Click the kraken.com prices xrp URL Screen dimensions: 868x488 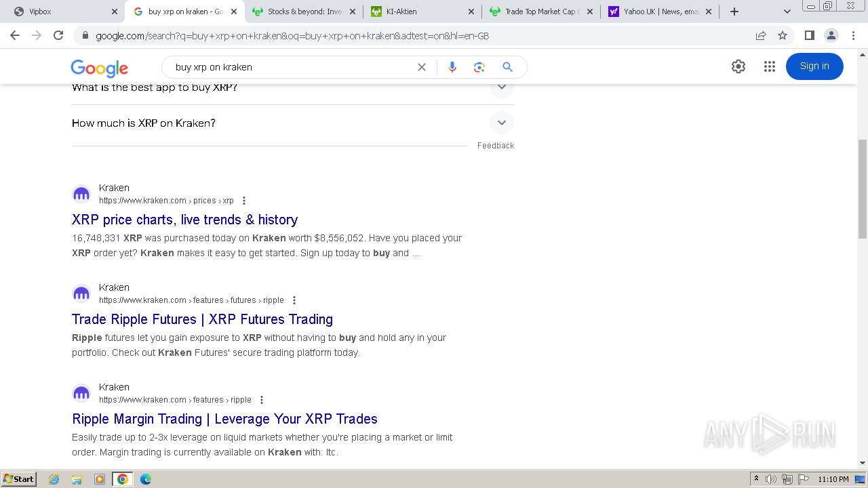tap(166, 201)
